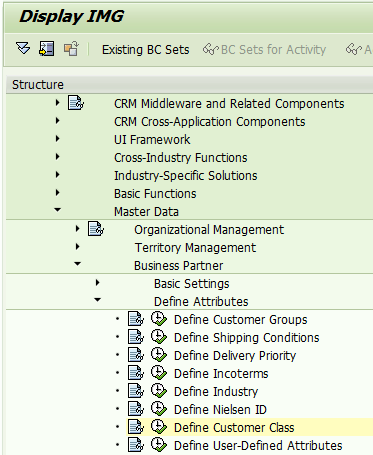Select Define Industry tree entry
Image resolution: width=373 pixels, height=455 pixels.
coord(216,391)
